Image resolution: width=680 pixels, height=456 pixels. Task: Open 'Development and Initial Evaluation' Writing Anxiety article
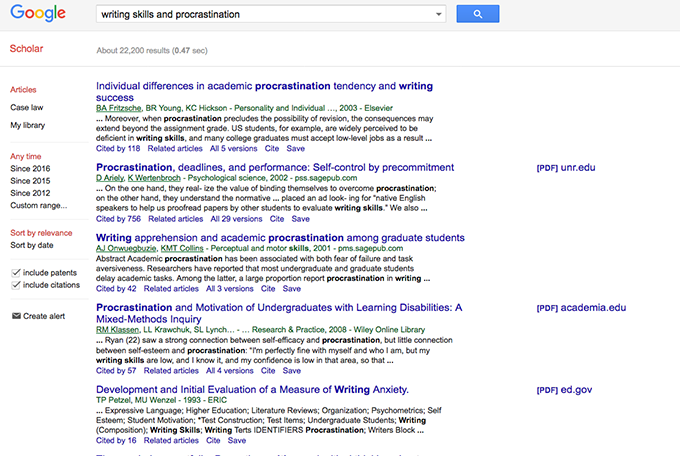pos(252,390)
